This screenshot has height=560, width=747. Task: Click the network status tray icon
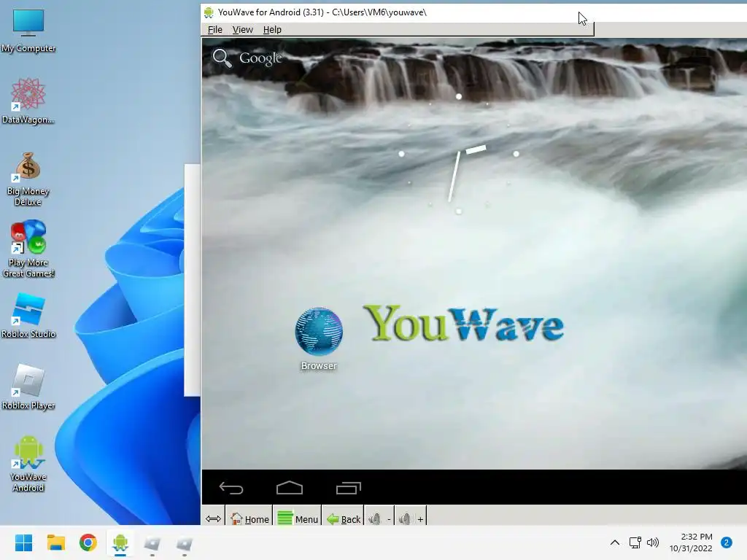click(635, 542)
